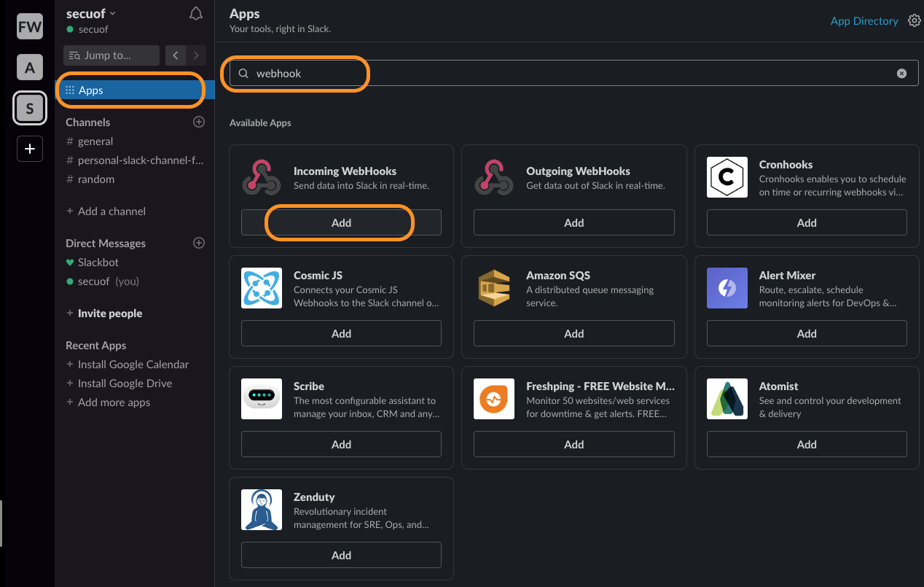Viewport: 924px width, 587px height.
Task: Click the search magnifier icon
Action: click(x=244, y=73)
